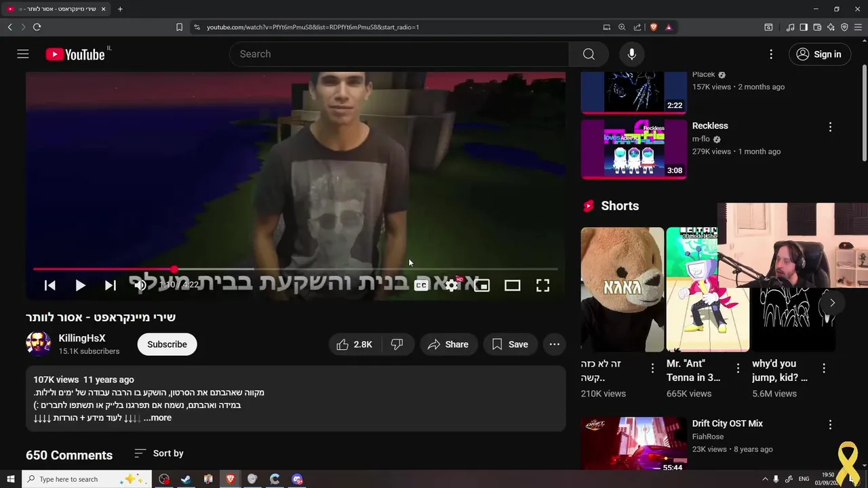The image size is (868, 488).
Task: Seek using the red progress bar scrubber
Action: pos(174,269)
